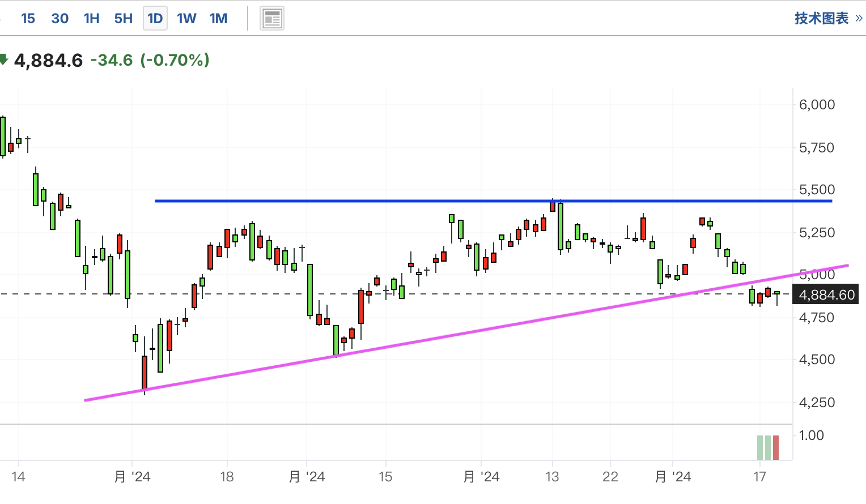Click the 4,884.60 current price tag
The image size is (866, 504).
tap(826, 294)
